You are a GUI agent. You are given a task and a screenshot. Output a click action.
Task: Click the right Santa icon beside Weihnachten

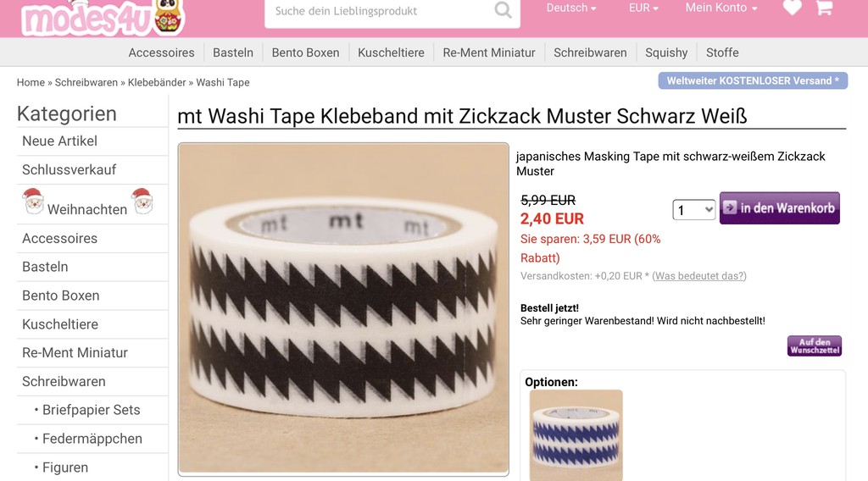pyautogui.click(x=142, y=201)
